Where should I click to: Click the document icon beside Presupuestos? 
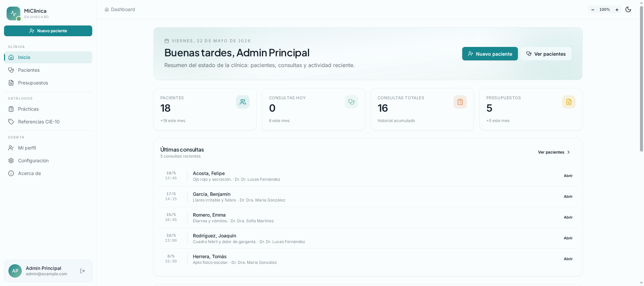tap(11, 83)
